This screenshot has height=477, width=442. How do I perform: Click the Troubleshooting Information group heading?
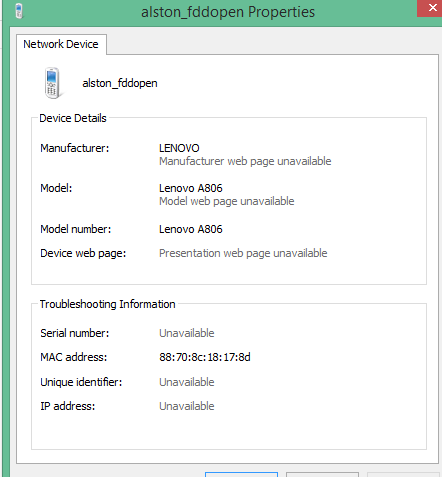coord(107,304)
